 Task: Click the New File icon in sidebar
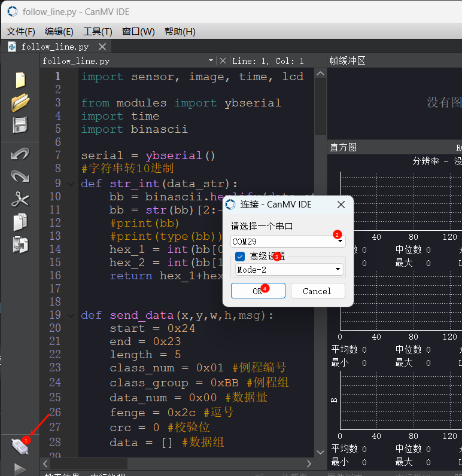pyautogui.click(x=20, y=80)
